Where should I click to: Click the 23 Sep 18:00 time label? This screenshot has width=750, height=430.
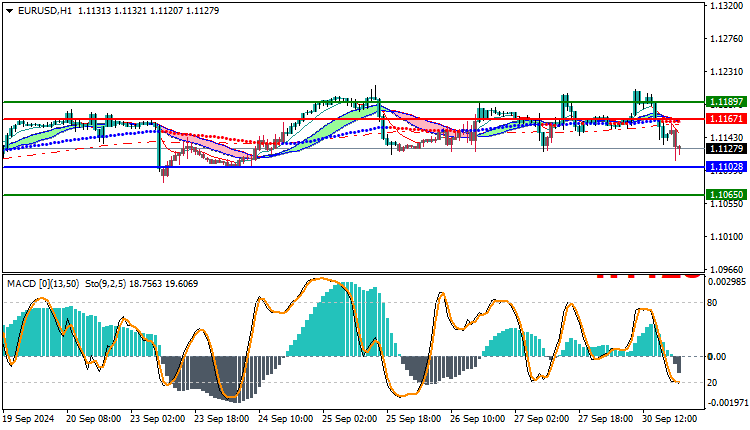coord(222,419)
